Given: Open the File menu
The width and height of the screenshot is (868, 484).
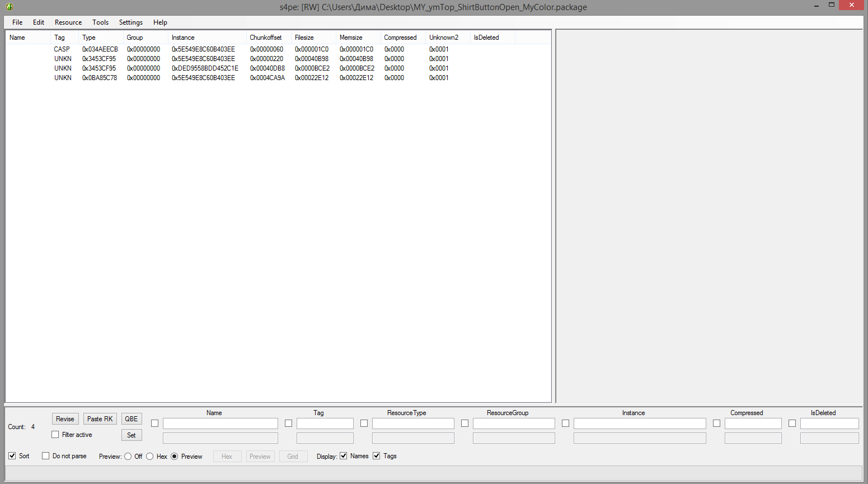Looking at the screenshot, I should pyautogui.click(x=17, y=22).
